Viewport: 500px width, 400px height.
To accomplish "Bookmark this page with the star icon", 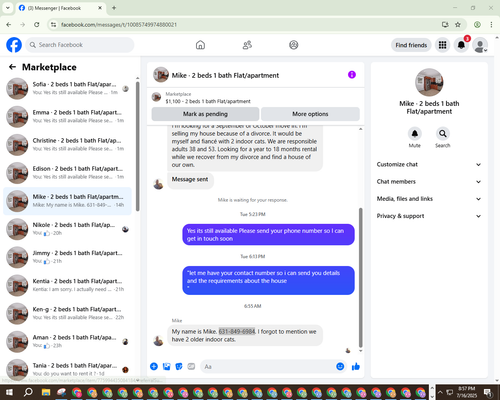I will point(458,24).
